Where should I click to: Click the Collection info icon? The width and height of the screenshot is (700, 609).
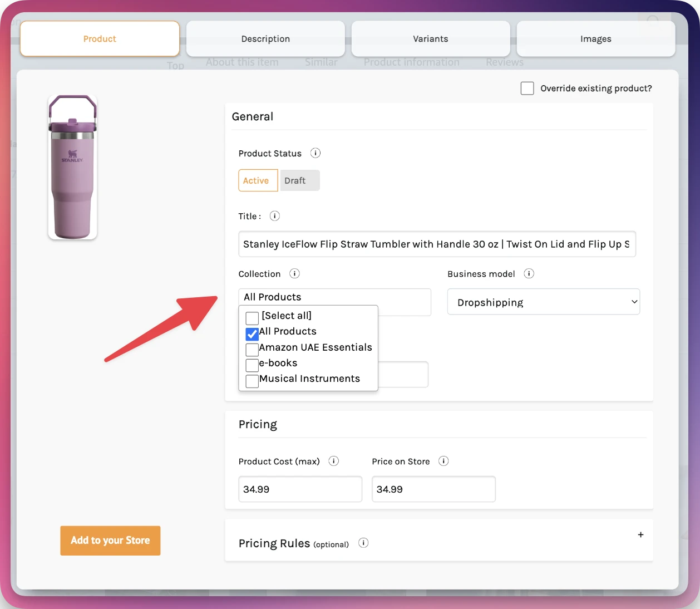pyautogui.click(x=295, y=273)
